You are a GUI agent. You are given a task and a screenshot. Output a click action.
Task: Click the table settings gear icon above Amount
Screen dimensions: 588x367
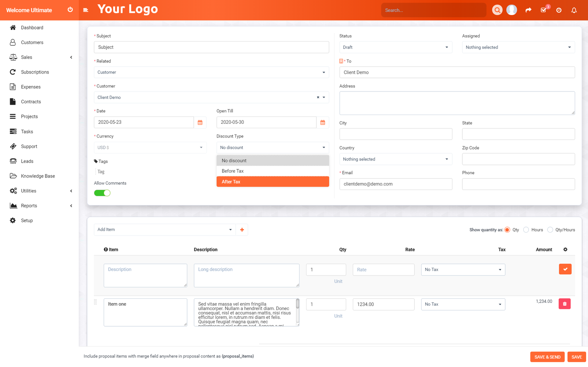coord(565,249)
